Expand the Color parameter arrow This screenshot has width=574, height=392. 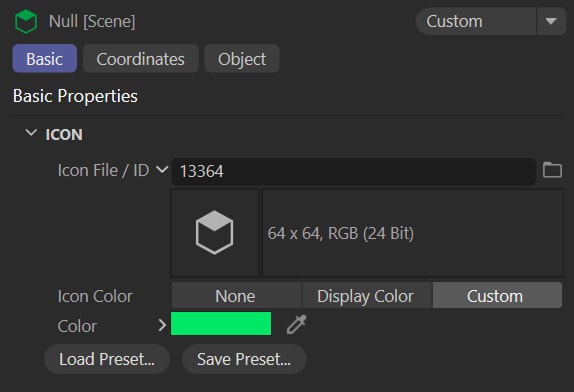pyautogui.click(x=162, y=325)
